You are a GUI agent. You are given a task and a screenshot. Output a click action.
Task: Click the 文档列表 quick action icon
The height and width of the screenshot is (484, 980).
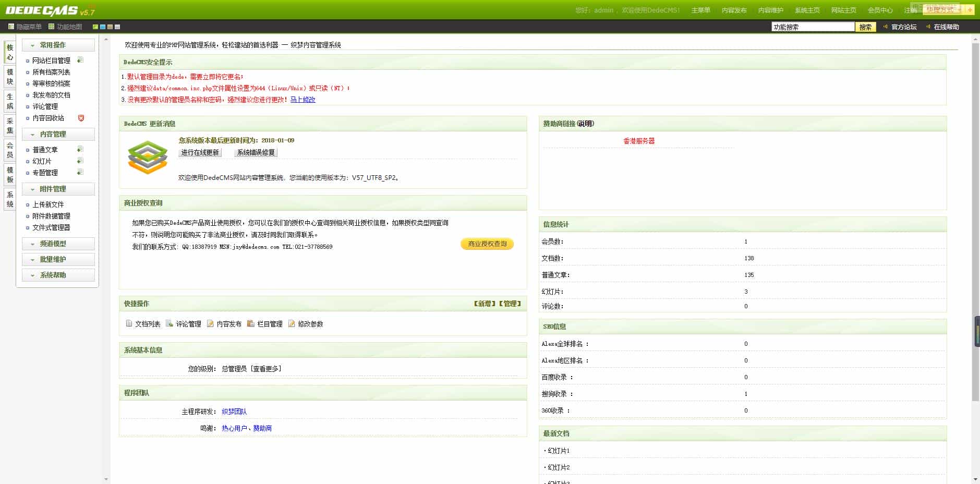[129, 323]
